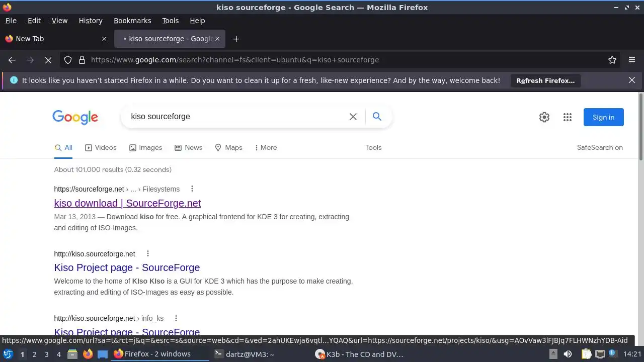Open options for the info_ks result
Screen dimensions: 644x362
pyautogui.click(x=176, y=318)
